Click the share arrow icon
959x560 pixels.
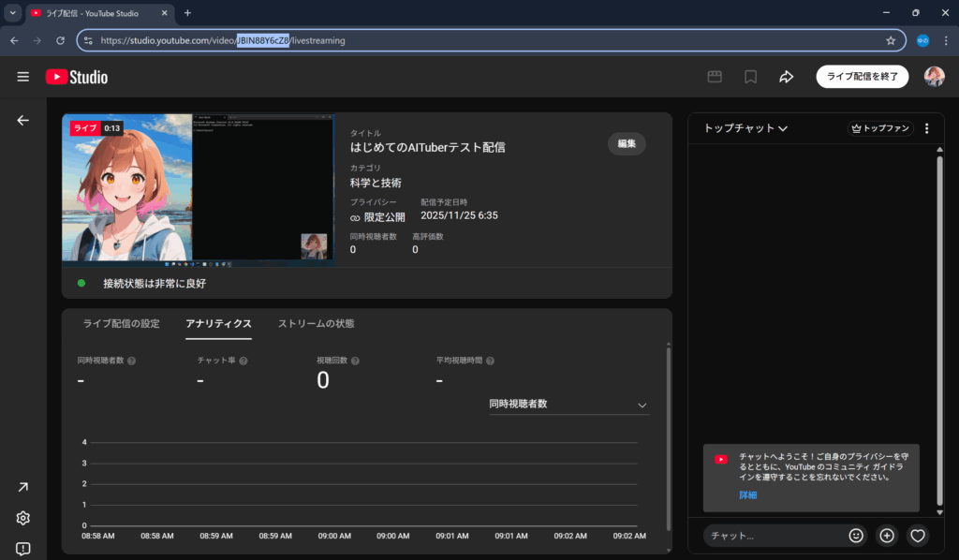click(x=786, y=77)
